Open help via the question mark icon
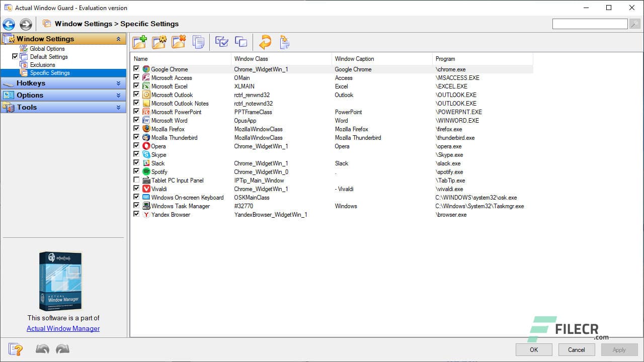Image resolution: width=644 pixels, height=362 pixels. [x=15, y=349]
